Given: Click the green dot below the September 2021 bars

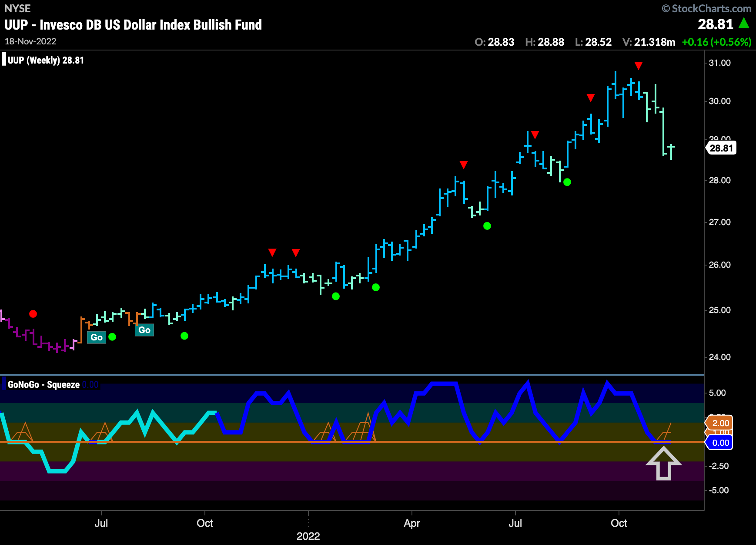Looking at the screenshot, I should click(x=184, y=336).
